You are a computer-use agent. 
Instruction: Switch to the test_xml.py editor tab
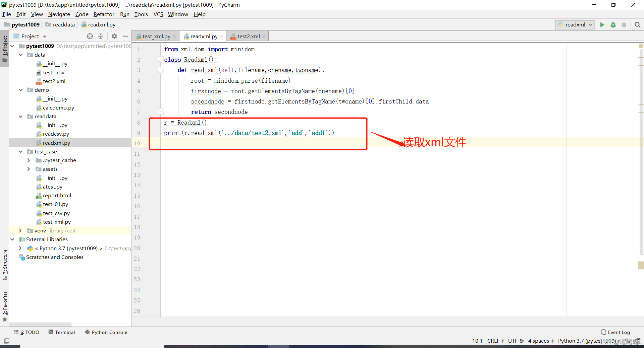(x=156, y=36)
